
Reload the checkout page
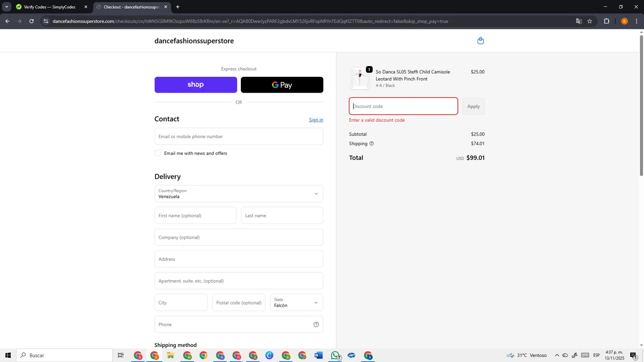tap(31, 21)
